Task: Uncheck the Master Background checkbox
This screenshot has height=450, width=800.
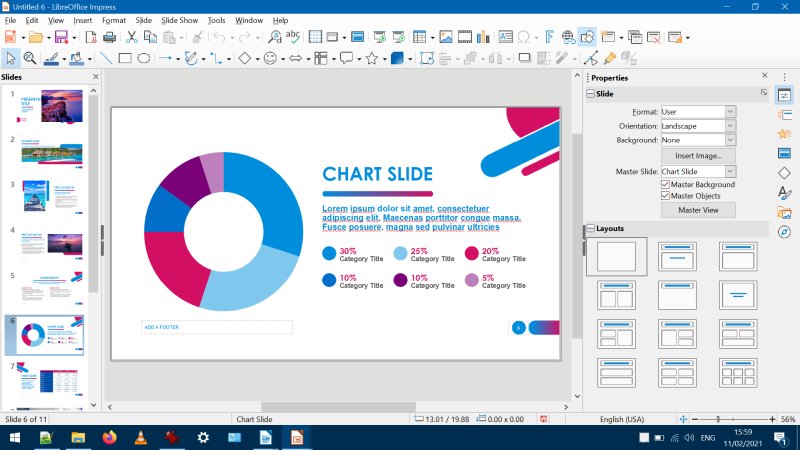Action: tap(666, 184)
